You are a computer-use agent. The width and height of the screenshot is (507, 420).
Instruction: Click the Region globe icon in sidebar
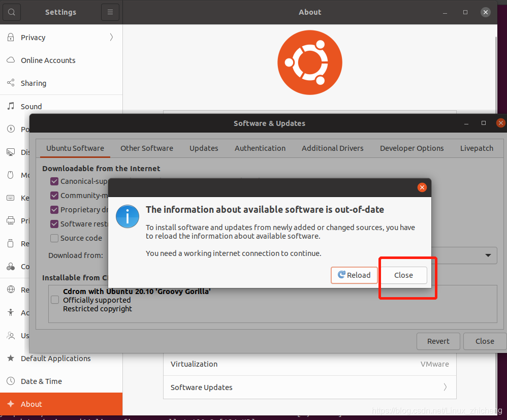11,289
